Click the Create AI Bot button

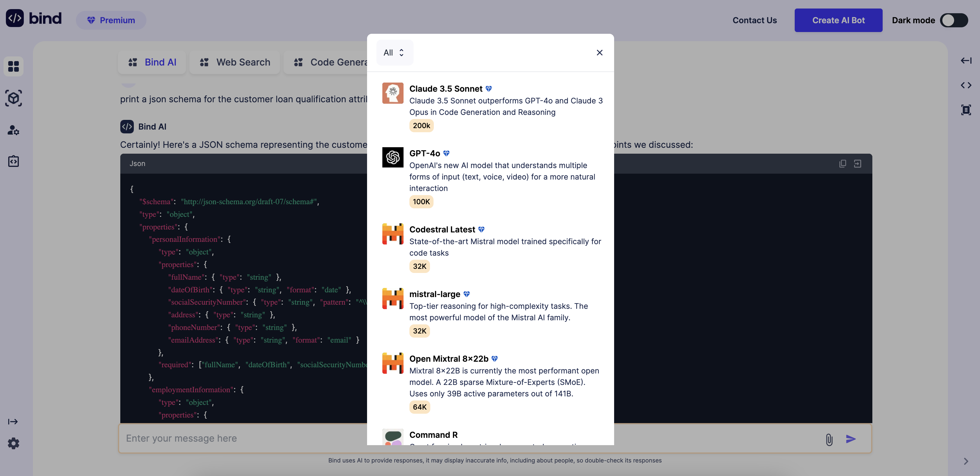pyautogui.click(x=838, y=20)
